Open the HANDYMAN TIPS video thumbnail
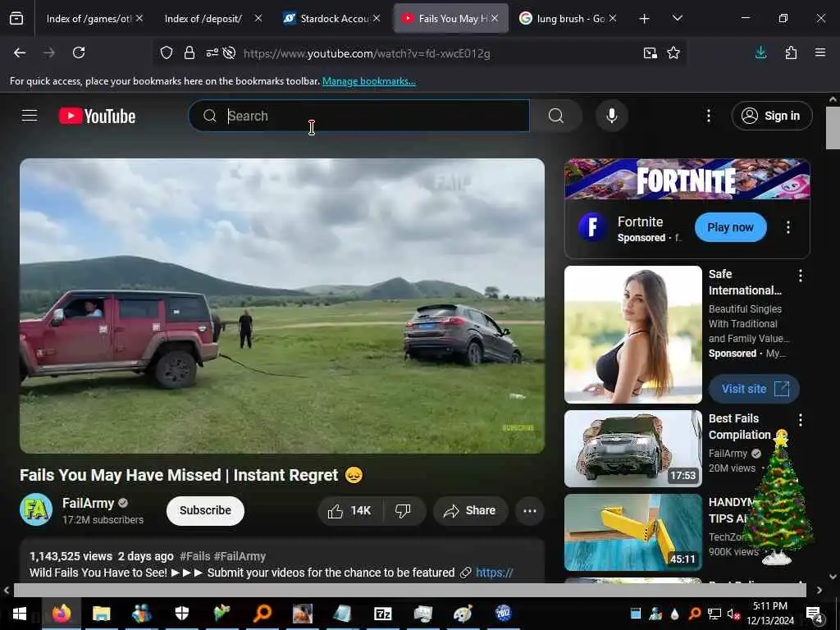This screenshot has height=630, width=840. pyautogui.click(x=633, y=532)
